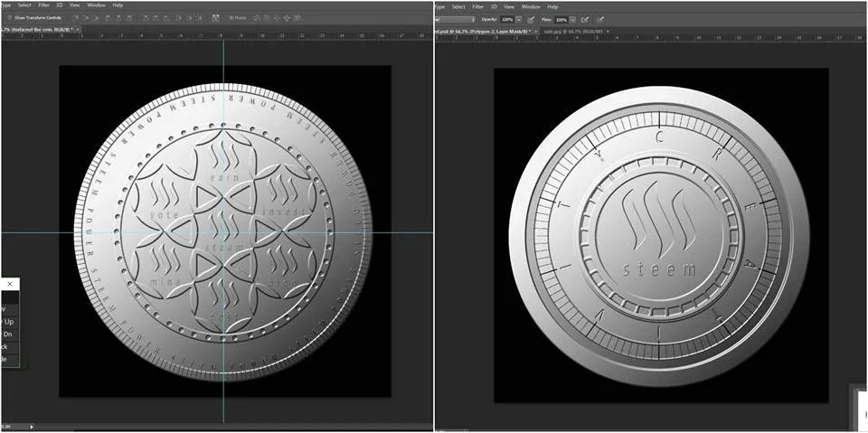Open View menu in left Photoshop window
Image resolution: width=868 pixels, height=433 pixels.
(75, 5)
